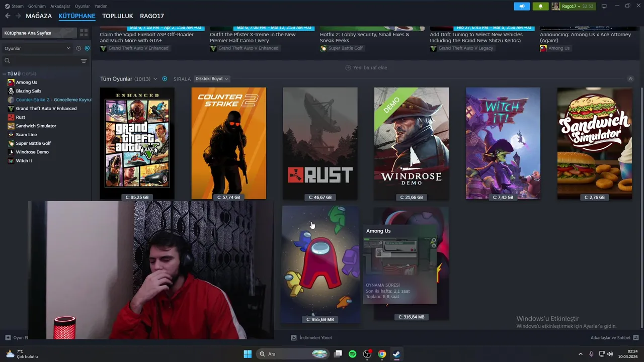Image resolution: width=644 pixels, height=362 pixels.
Task: Open the Sandwich Simulator cover
Action: (x=595, y=143)
